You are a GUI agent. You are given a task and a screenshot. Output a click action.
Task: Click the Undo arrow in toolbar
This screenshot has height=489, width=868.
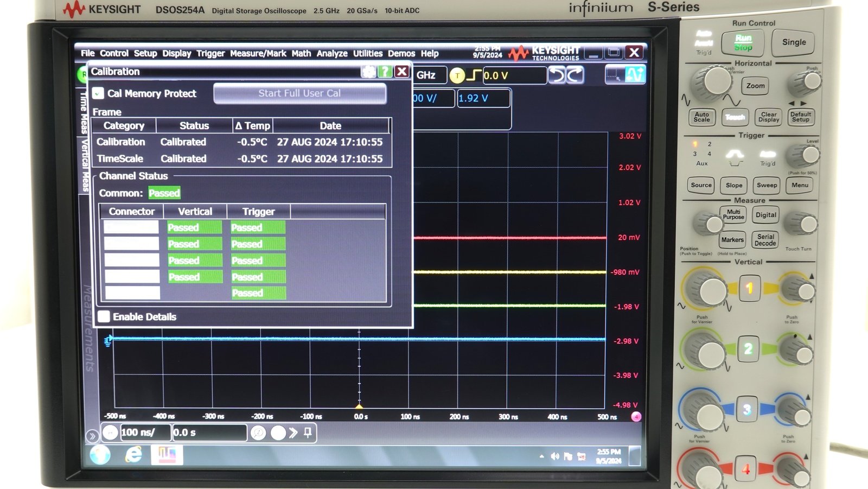pos(557,75)
